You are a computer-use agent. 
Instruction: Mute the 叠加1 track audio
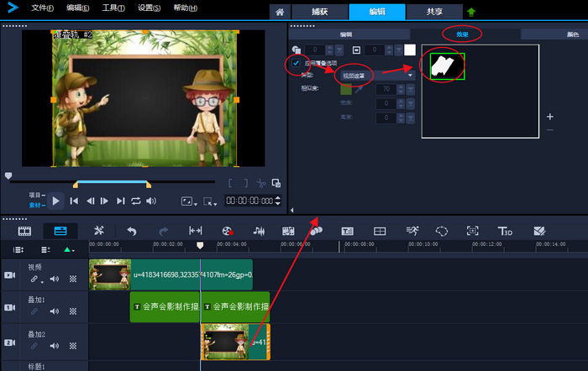coord(55,311)
